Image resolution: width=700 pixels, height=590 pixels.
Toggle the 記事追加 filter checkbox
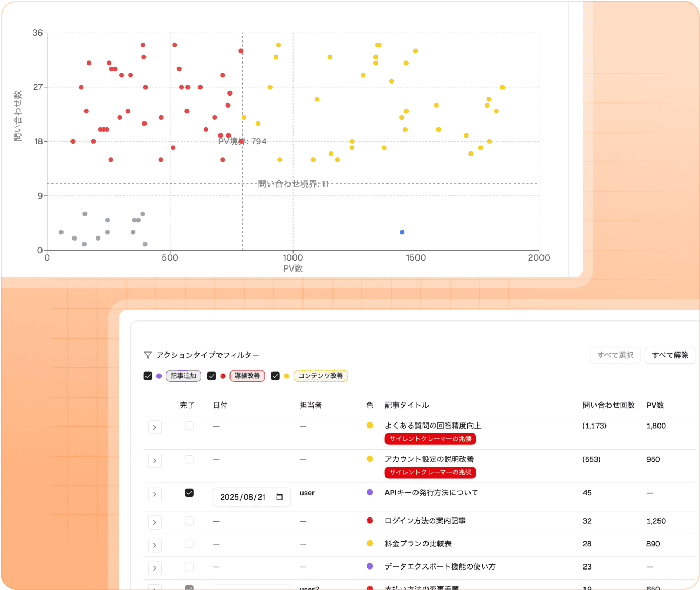click(x=148, y=376)
